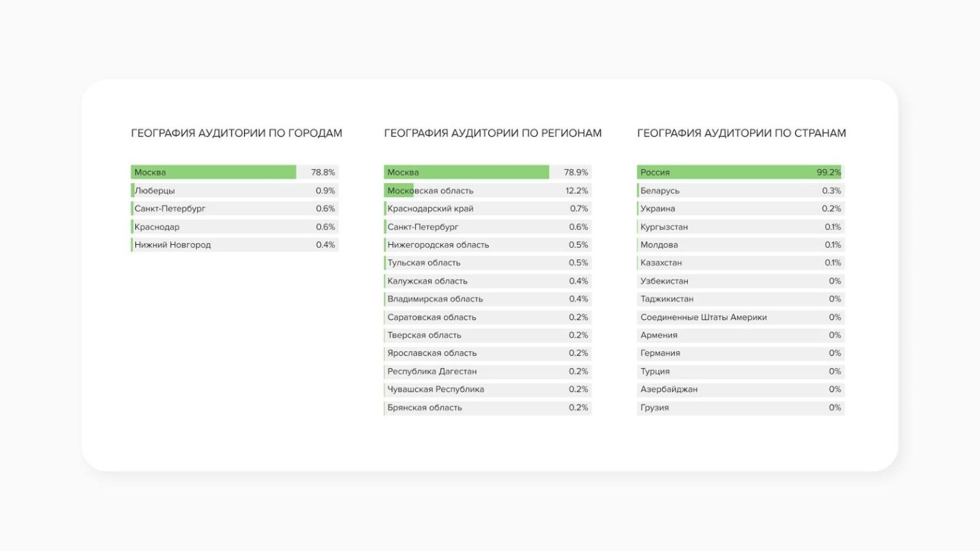
Task: Click the 78.9% value for Москва region
Action: point(575,172)
